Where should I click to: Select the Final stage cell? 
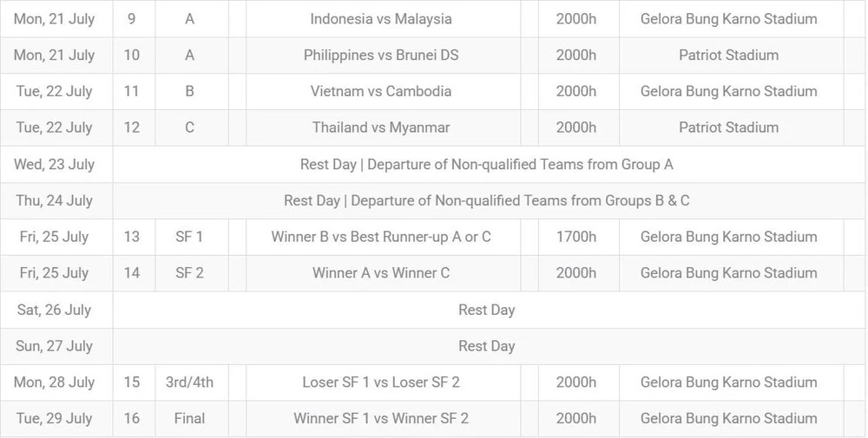click(189, 419)
